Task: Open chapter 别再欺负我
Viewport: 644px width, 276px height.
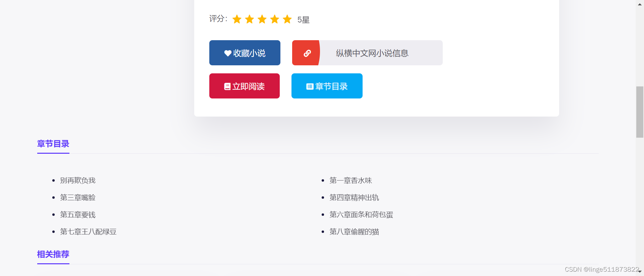Action: click(78, 180)
